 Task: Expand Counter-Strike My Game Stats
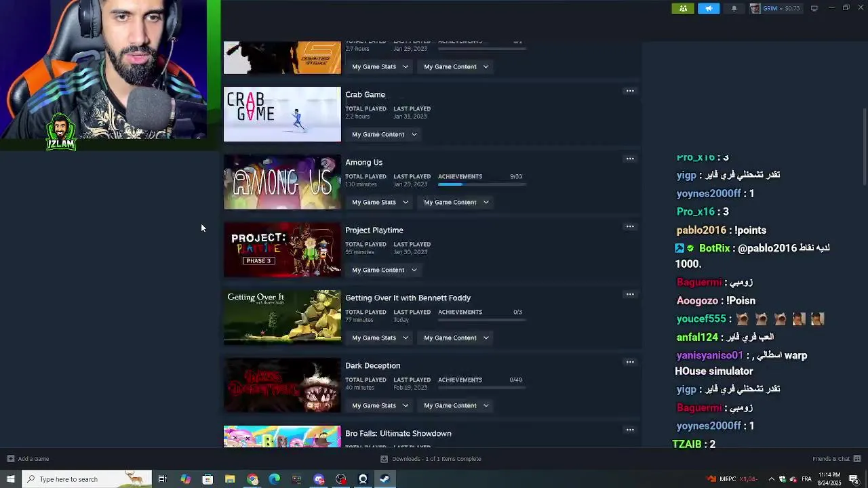pyautogui.click(x=380, y=66)
